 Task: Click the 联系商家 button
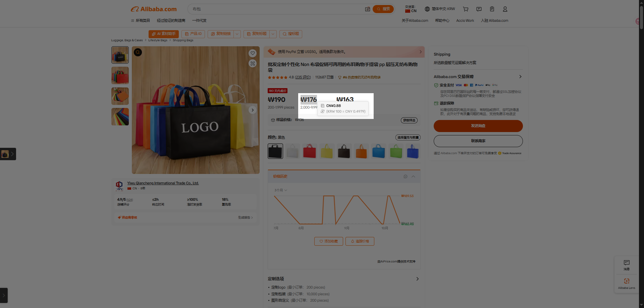pyautogui.click(x=478, y=141)
